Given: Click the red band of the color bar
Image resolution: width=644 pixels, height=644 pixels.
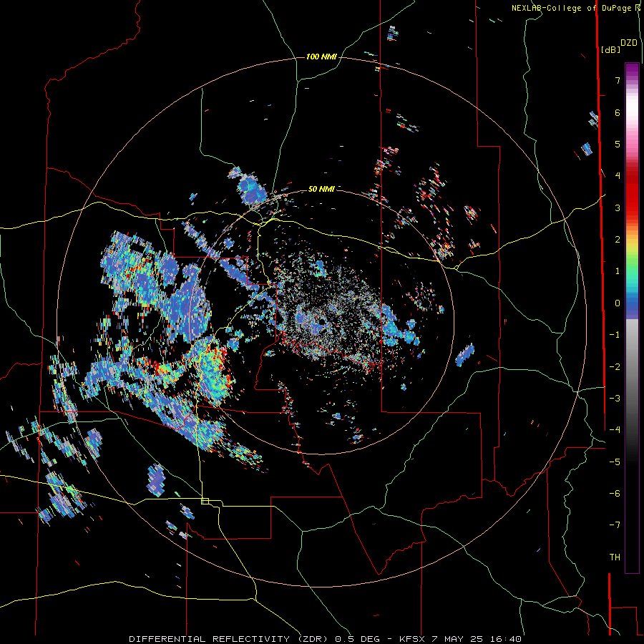Looking at the screenshot, I should [632, 193].
